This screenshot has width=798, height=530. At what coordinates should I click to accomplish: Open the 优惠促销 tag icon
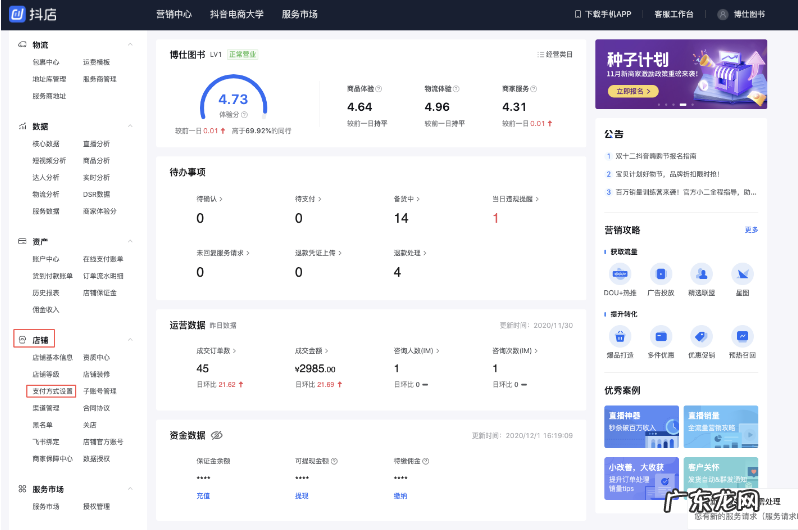702,336
